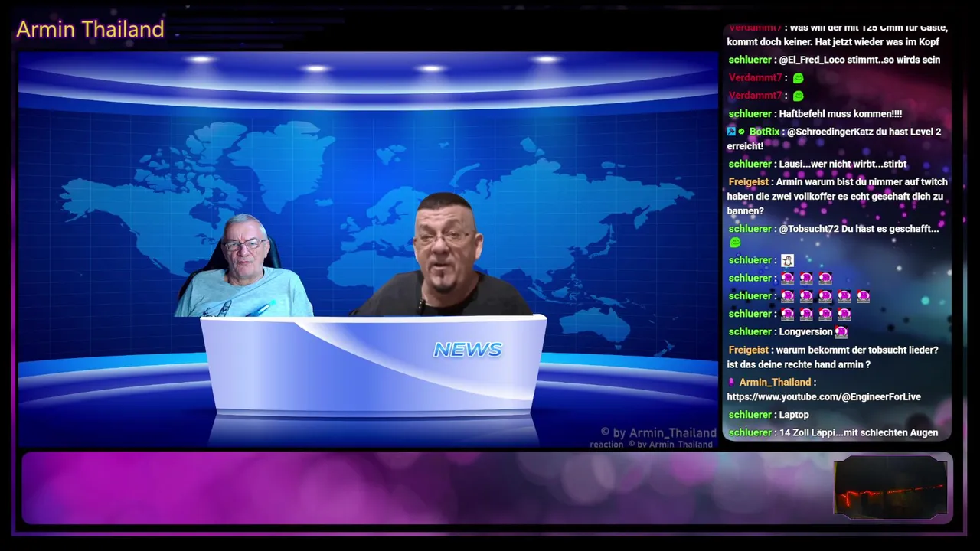Click the emote after 'Longversion'
The image size is (980, 551).
841,332
